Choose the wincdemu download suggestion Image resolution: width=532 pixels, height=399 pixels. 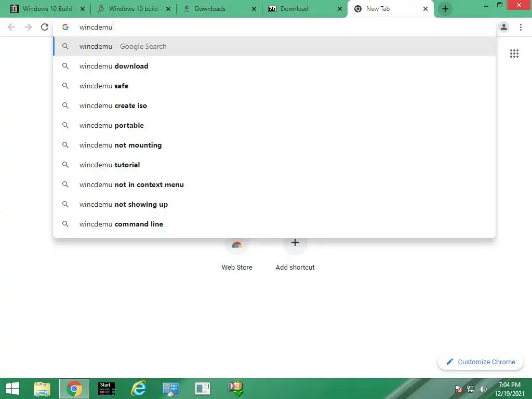pos(274,66)
